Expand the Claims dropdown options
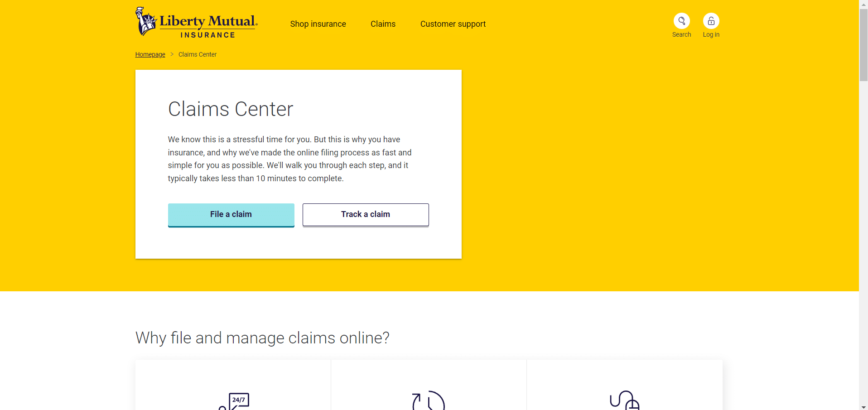 [383, 24]
